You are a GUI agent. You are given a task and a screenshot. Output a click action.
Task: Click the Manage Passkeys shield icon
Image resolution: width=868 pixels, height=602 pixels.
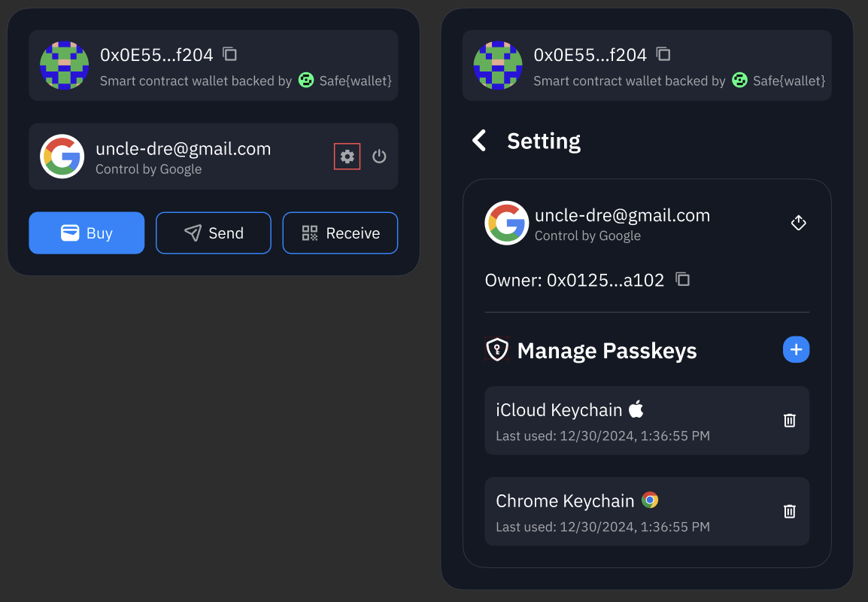click(497, 349)
